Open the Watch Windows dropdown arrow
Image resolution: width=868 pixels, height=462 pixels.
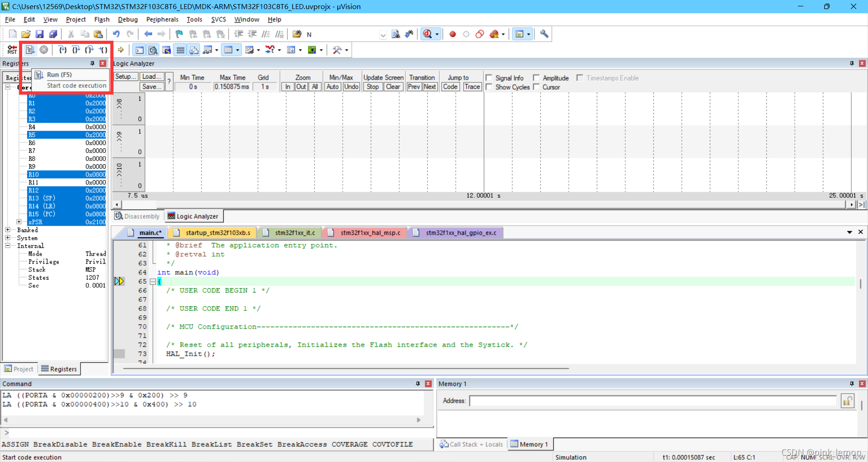coord(217,50)
